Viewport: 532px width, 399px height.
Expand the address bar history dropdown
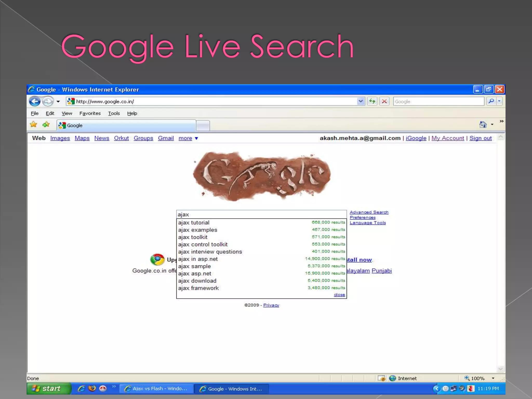(x=361, y=101)
